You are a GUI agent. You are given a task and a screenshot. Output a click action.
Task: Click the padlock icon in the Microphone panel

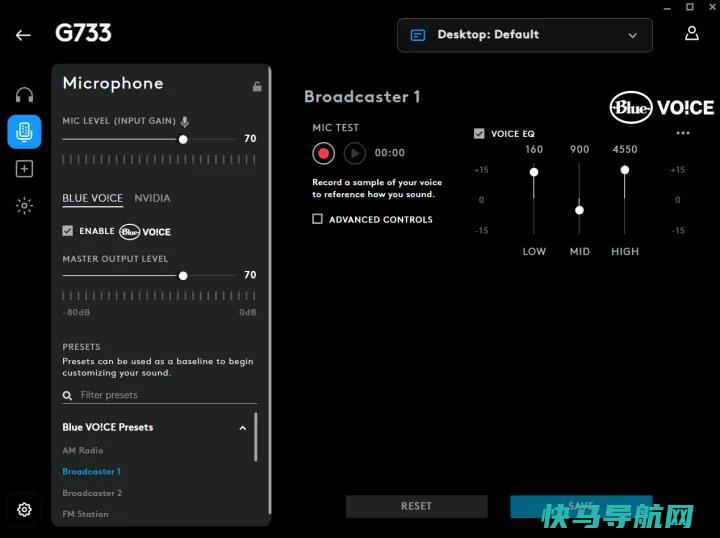[257, 86]
